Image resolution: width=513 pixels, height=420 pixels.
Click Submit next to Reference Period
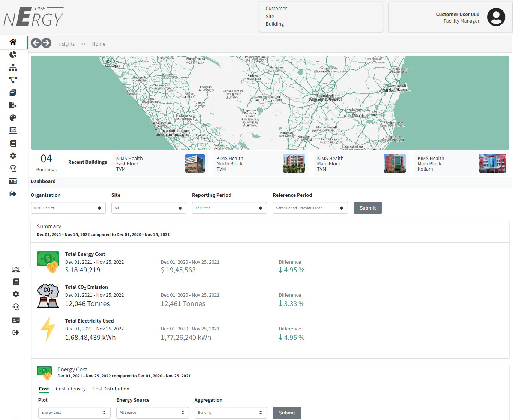click(367, 208)
